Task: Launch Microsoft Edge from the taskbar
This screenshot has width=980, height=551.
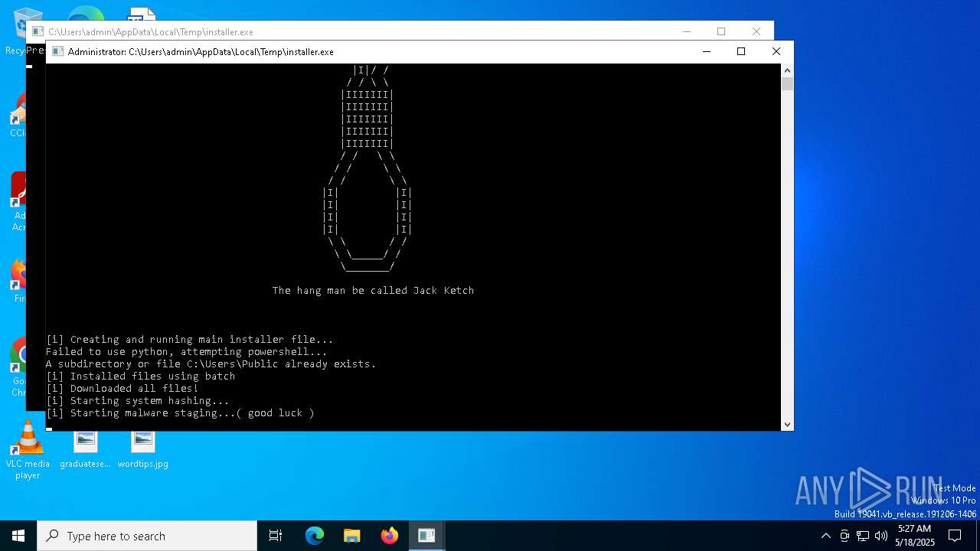Action: point(315,536)
